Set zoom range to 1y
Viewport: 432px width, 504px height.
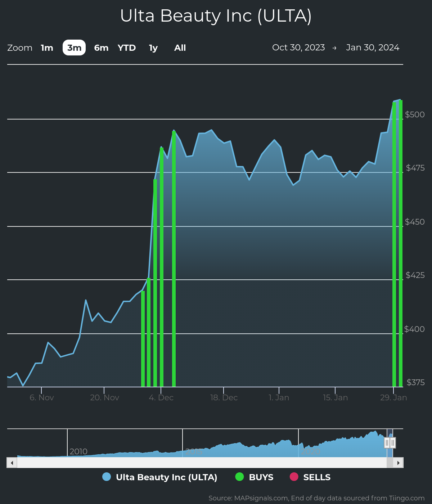[x=153, y=48]
